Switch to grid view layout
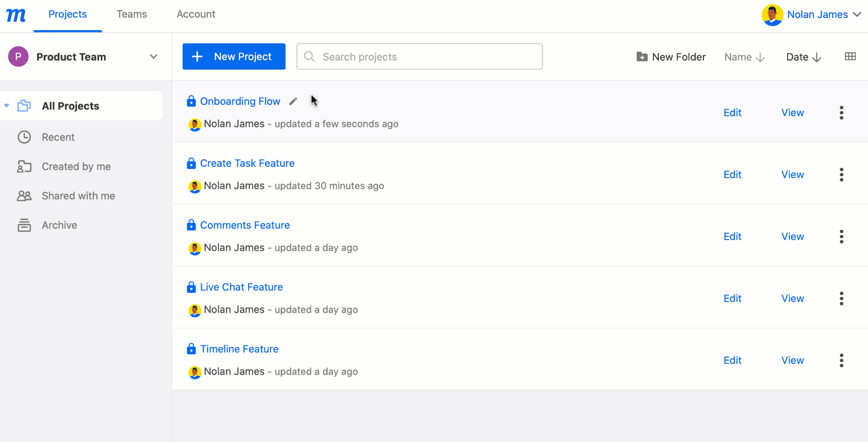This screenshot has height=442, width=868. point(851,56)
